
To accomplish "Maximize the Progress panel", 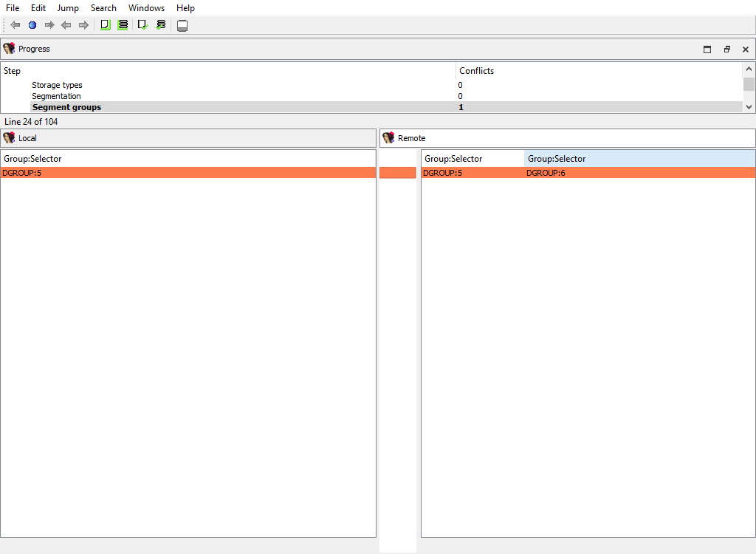I will (x=707, y=49).
